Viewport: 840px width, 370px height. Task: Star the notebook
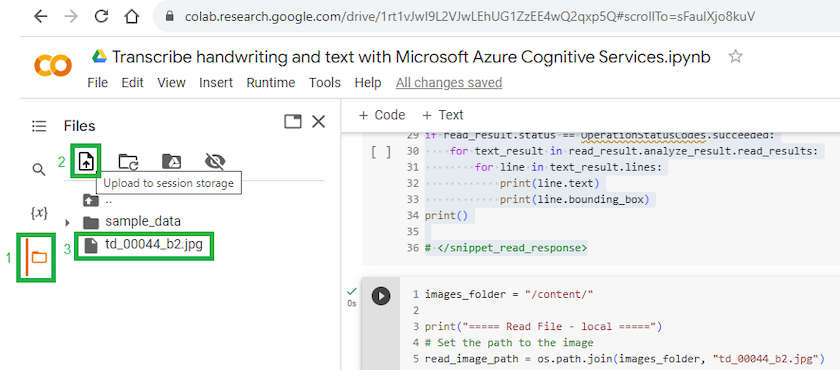click(x=736, y=56)
